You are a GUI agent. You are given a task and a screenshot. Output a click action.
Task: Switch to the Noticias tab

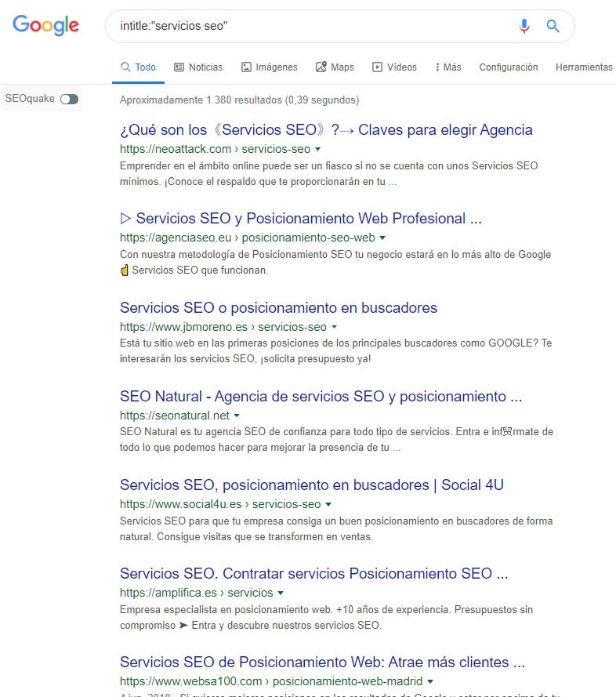coord(198,67)
